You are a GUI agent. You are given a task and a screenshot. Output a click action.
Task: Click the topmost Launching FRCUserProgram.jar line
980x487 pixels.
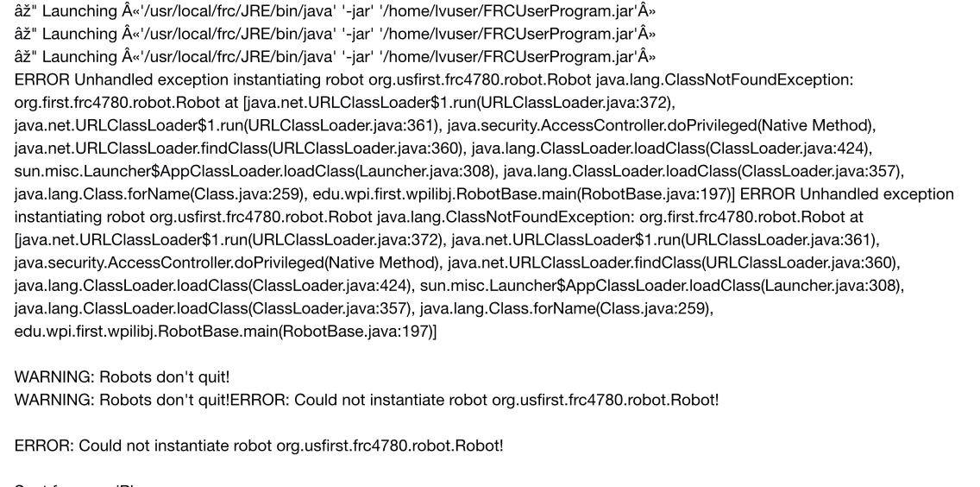pos(335,11)
